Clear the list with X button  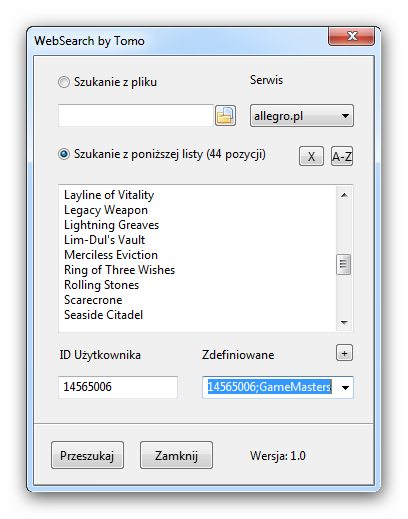pos(311,156)
